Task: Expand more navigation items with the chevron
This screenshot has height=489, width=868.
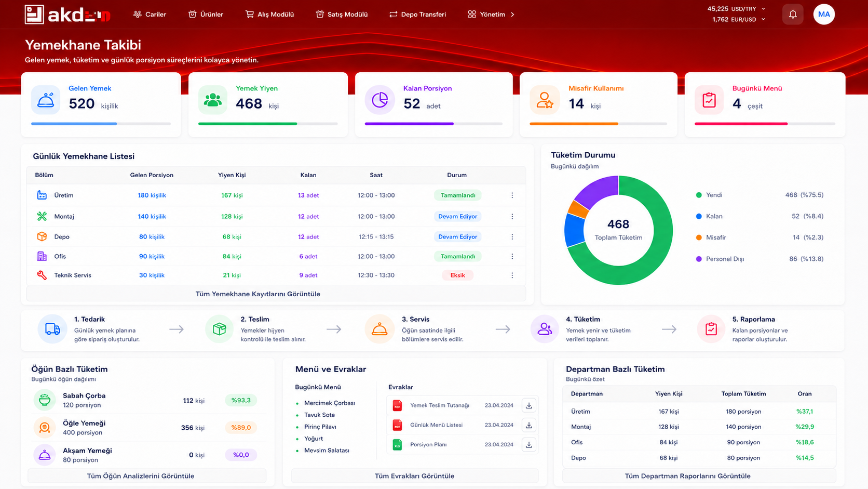Action: 512,15
